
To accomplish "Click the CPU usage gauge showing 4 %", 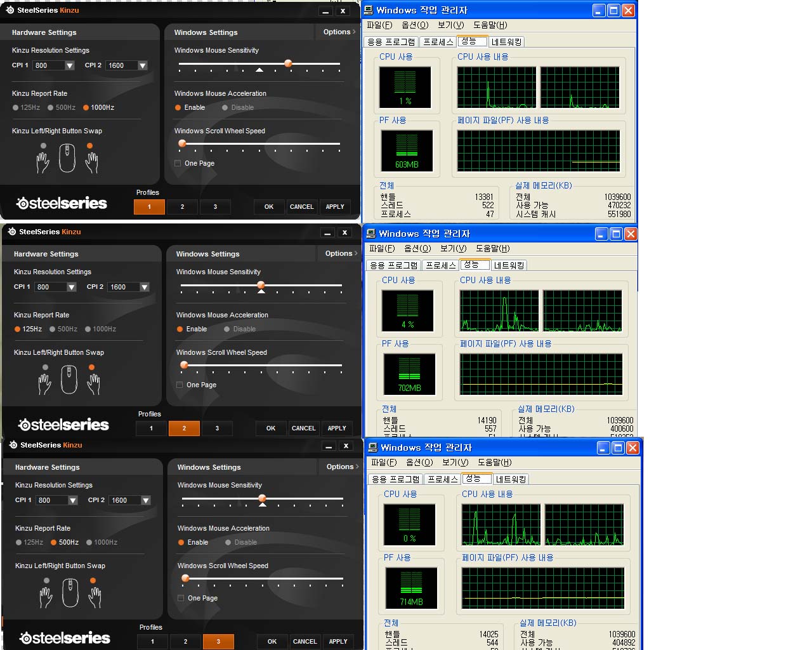I will coord(408,310).
